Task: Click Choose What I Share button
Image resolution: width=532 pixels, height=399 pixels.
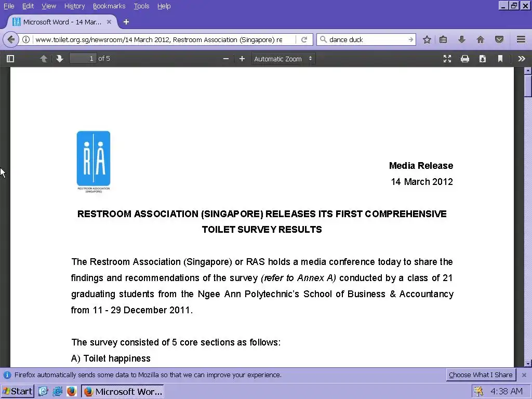Action: pyautogui.click(x=481, y=375)
